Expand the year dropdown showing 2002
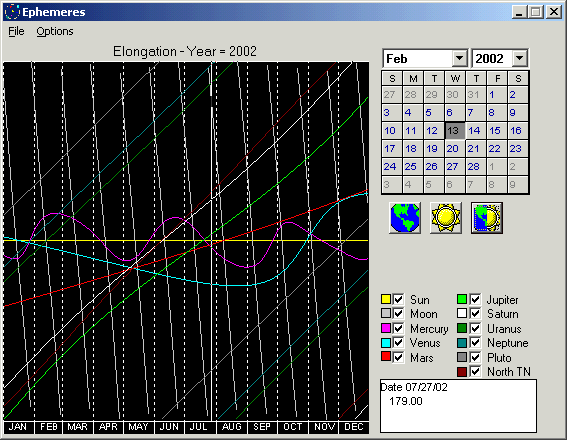 pos(520,58)
